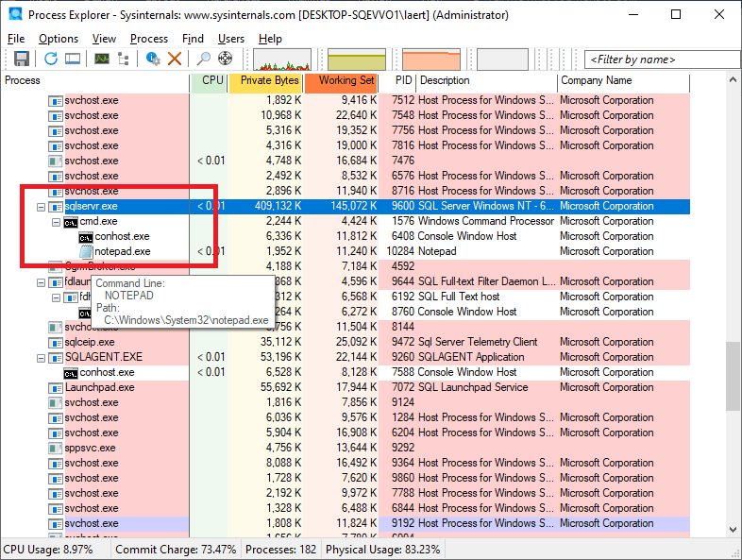
Task: Open the orange physical memory mini graph
Action: click(x=431, y=59)
